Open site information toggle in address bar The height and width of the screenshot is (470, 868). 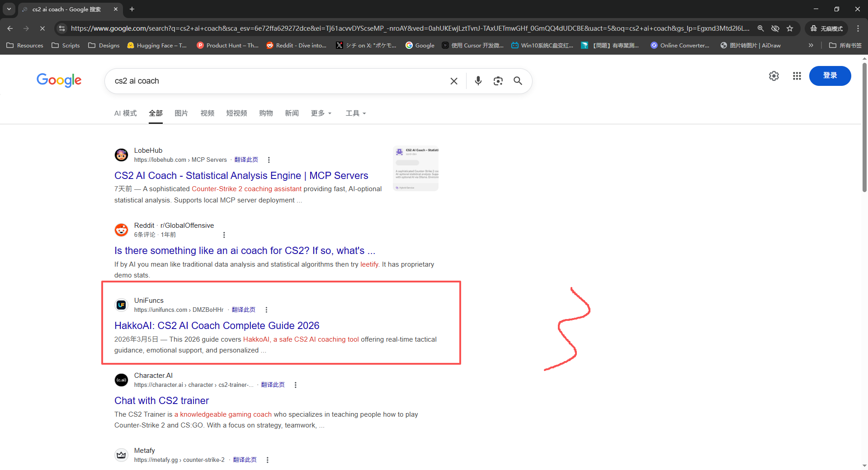pos(62,28)
